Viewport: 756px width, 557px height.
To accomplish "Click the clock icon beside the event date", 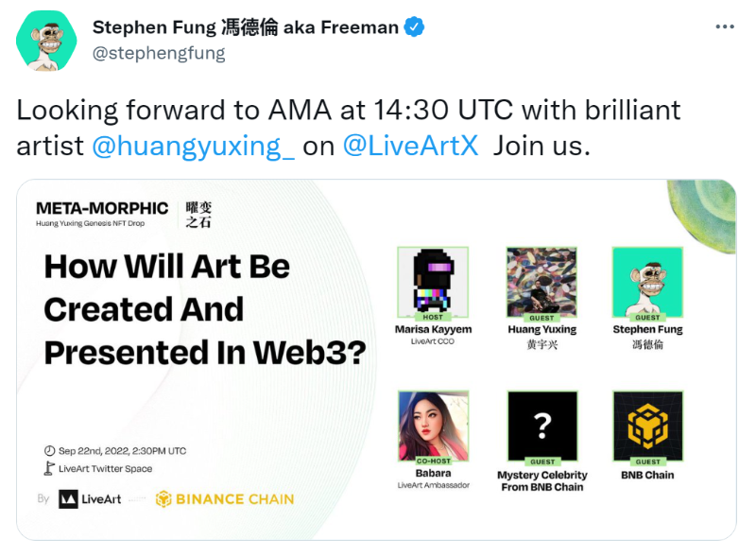I will point(48,453).
